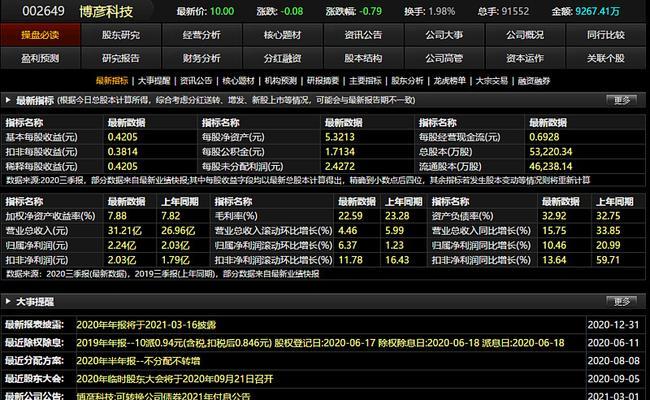Screen dimensions: 650x400
Task: Select 每股公积金 value 1.7134
Action: (x=340, y=152)
